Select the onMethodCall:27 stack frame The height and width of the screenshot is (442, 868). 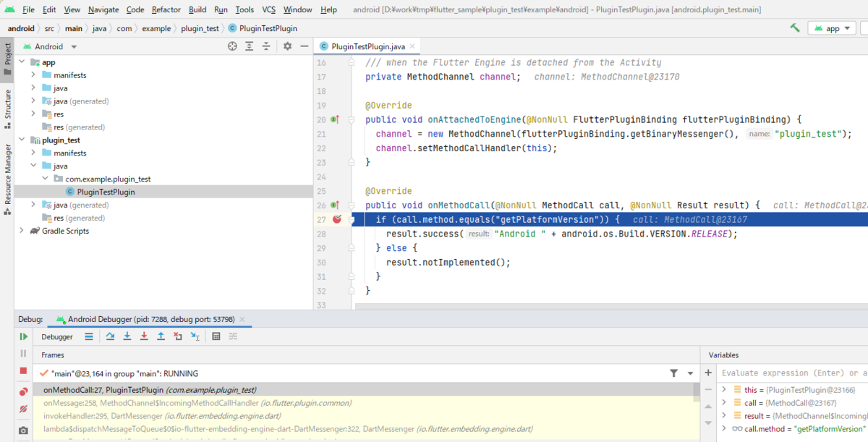coord(363,390)
